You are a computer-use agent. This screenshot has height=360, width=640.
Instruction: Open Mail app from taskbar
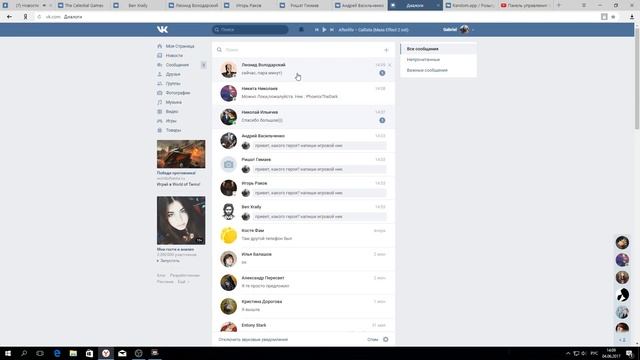tap(122, 353)
